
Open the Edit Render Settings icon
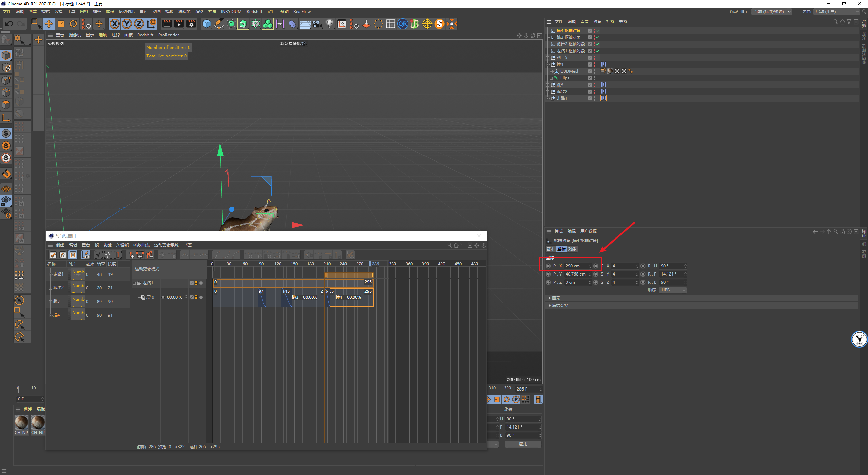coord(191,24)
